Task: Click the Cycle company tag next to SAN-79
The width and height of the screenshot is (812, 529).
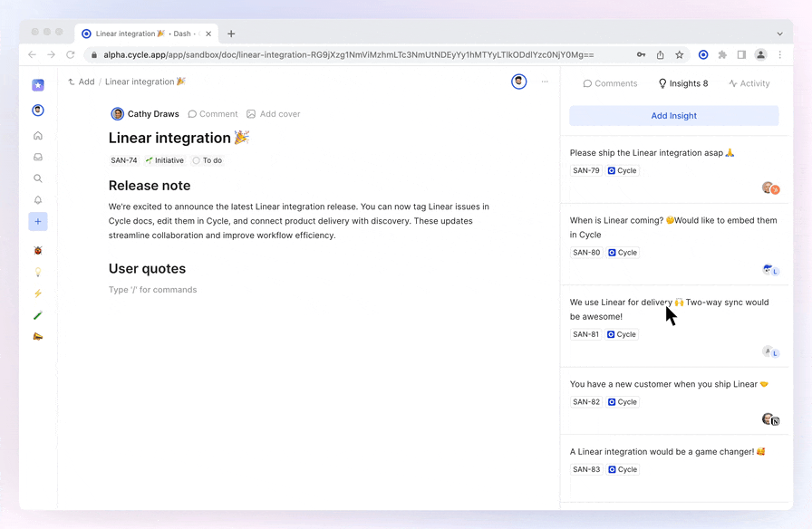Action: click(622, 171)
